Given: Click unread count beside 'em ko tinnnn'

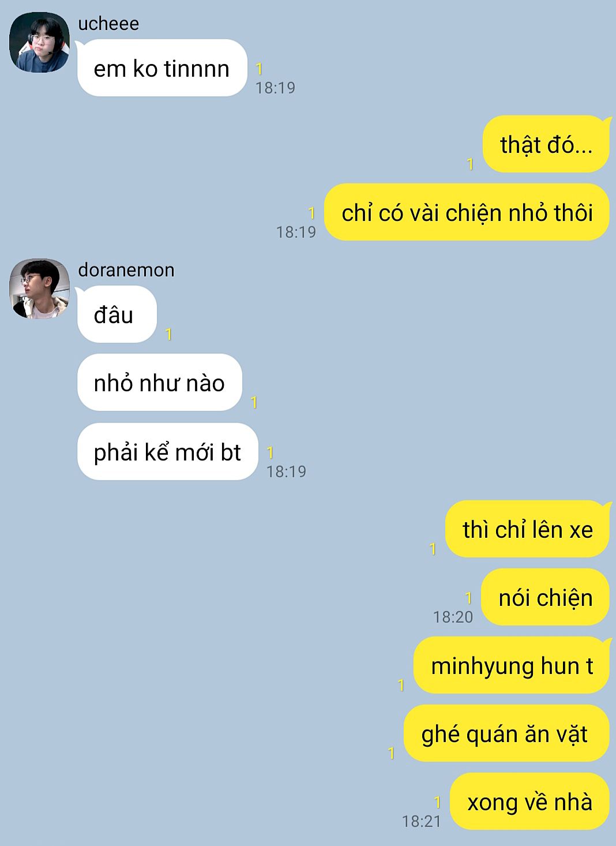Looking at the screenshot, I should [260, 69].
